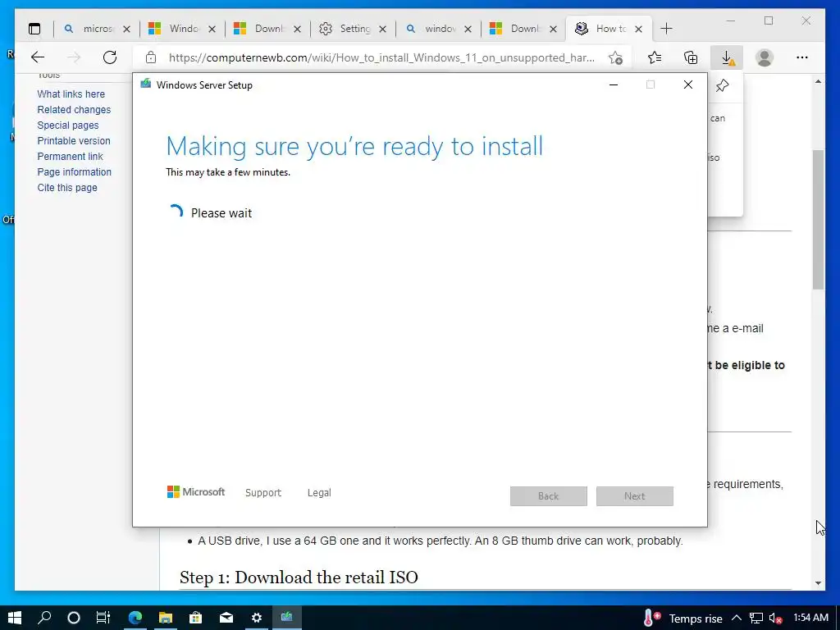Switch to the 'Setting' tab

346,29
